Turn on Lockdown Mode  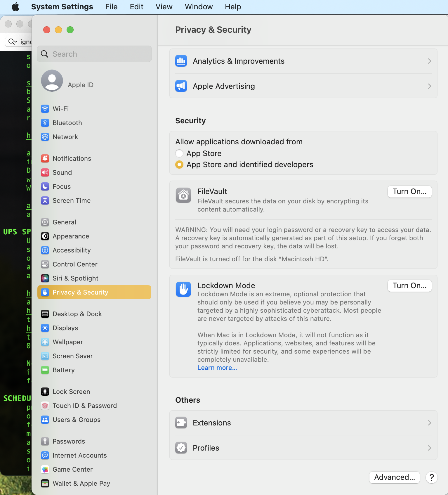[x=409, y=285]
